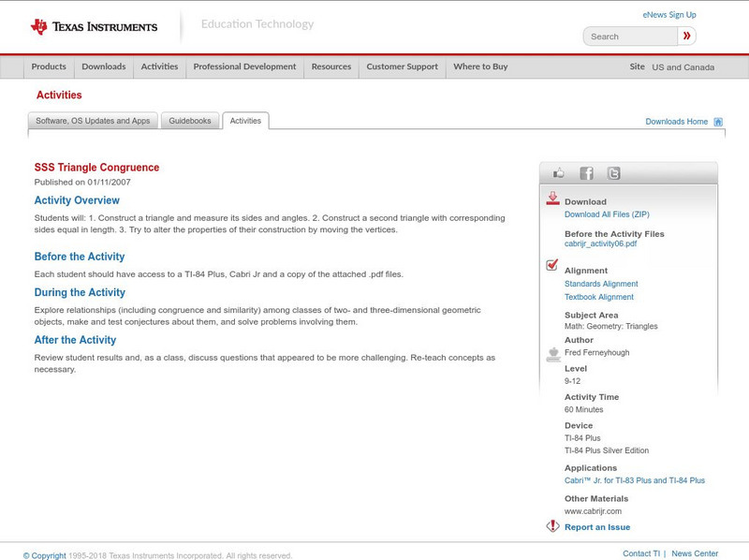Open the Resources menu
The width and height of the screenshot is (749, 560).
click(331, 66)
